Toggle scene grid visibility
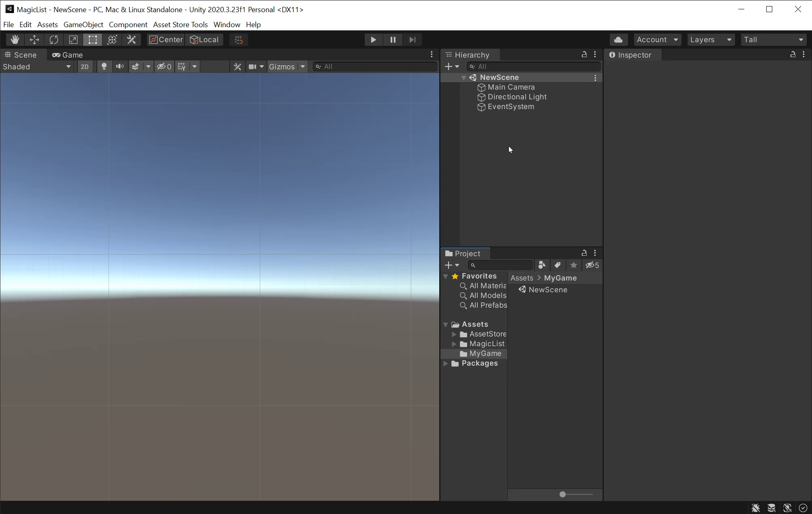Screen dimensions: 812x514 (x=182, y=66)
